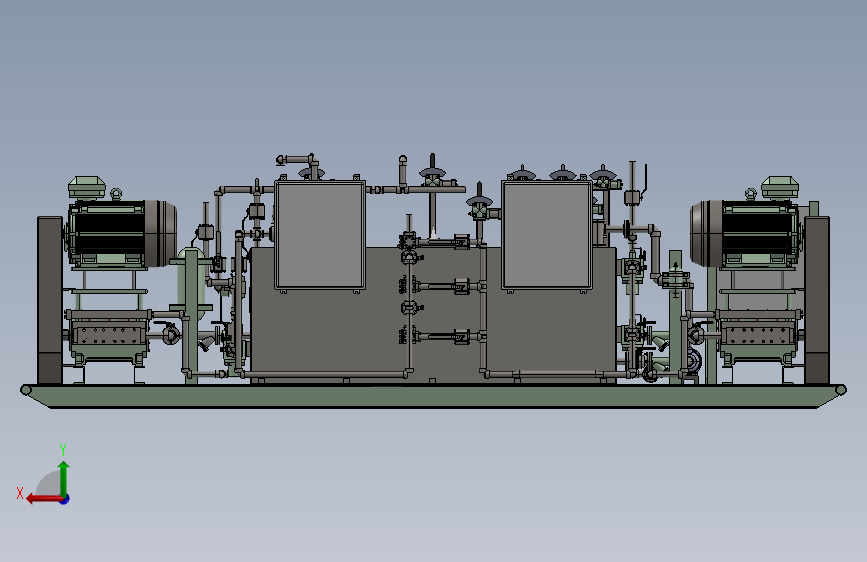Click the green Y axis arrow of triad
This screenshot has height=562, width=867.
click(x=64, y=478)
